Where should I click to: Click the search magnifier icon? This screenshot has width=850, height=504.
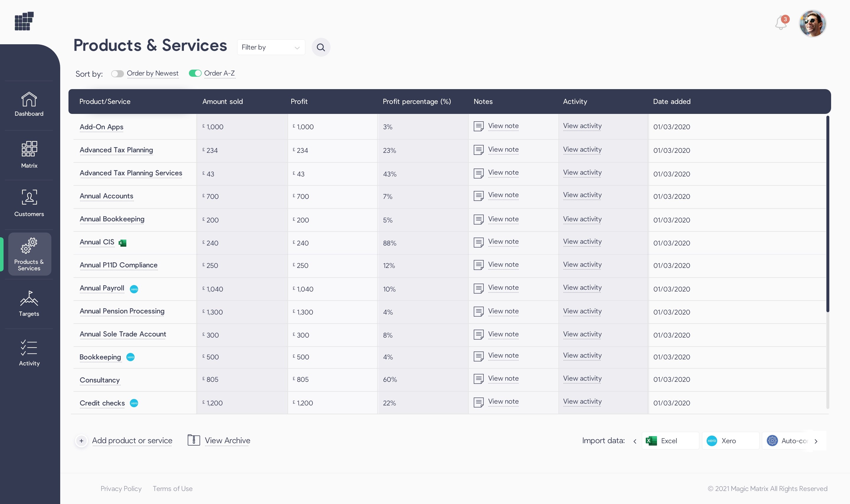point(321,47)
